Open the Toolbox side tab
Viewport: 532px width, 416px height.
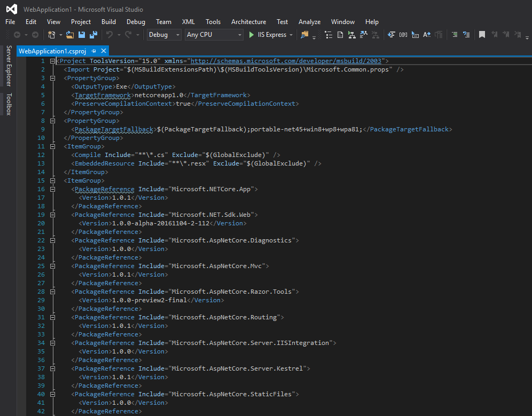(9, 104)
